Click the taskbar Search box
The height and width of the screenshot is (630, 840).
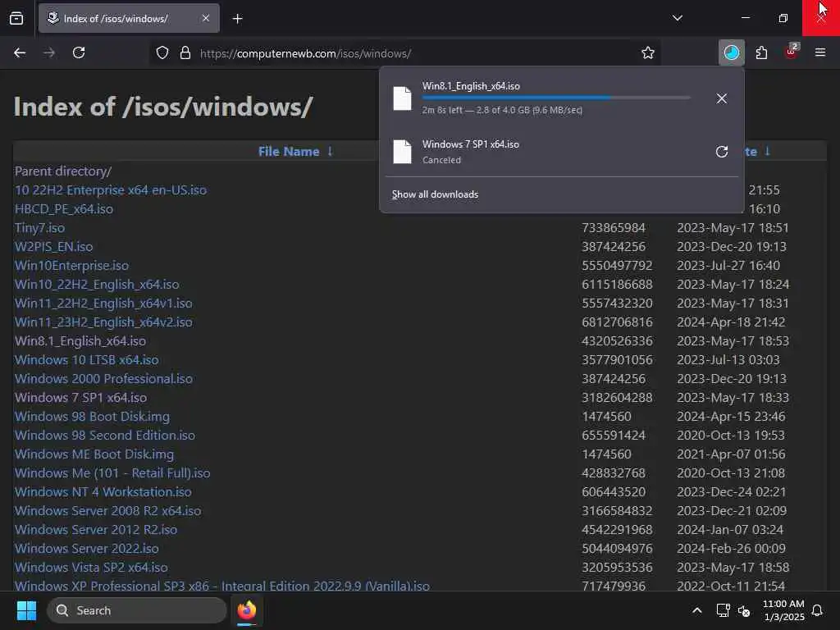tap(137, 610)
